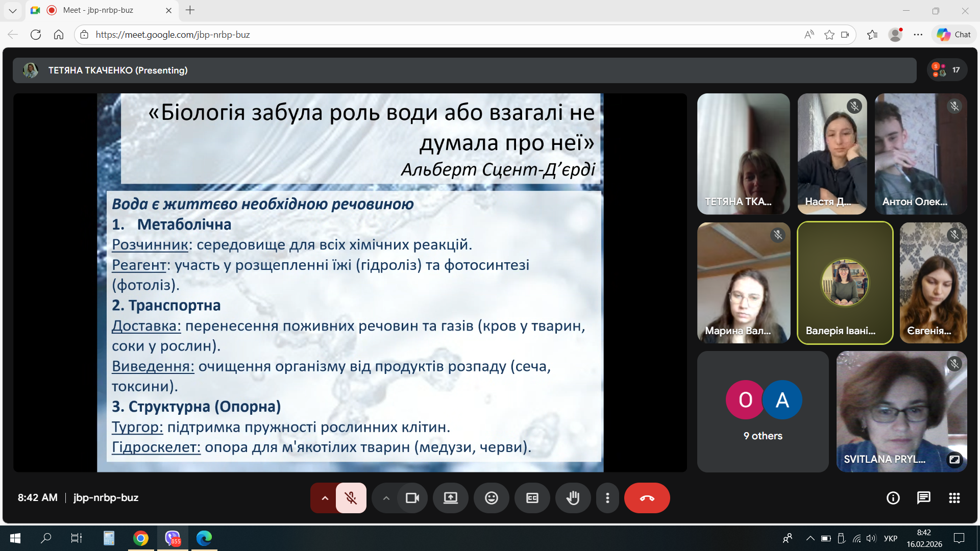Show participants list with 17 count
The height and width of the screenshot is (551, 980).
(x=947, y=70)
